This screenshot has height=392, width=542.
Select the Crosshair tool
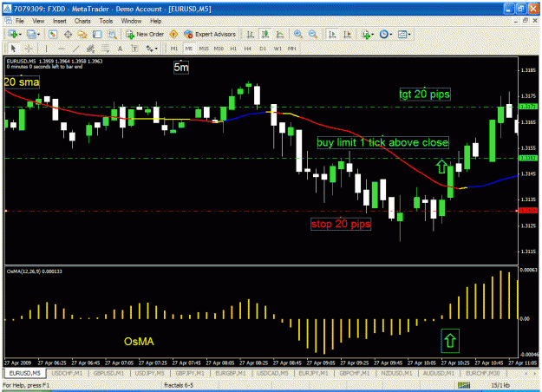29,49
